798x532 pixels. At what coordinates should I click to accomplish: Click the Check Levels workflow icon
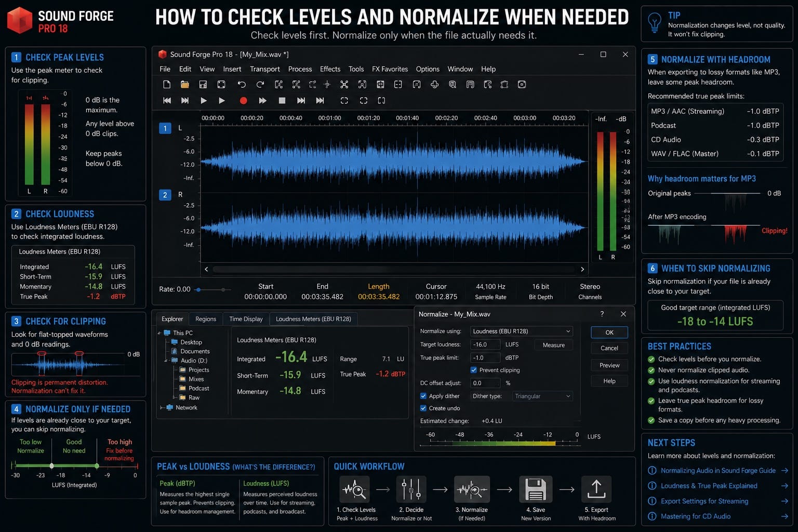click(353, 489)
